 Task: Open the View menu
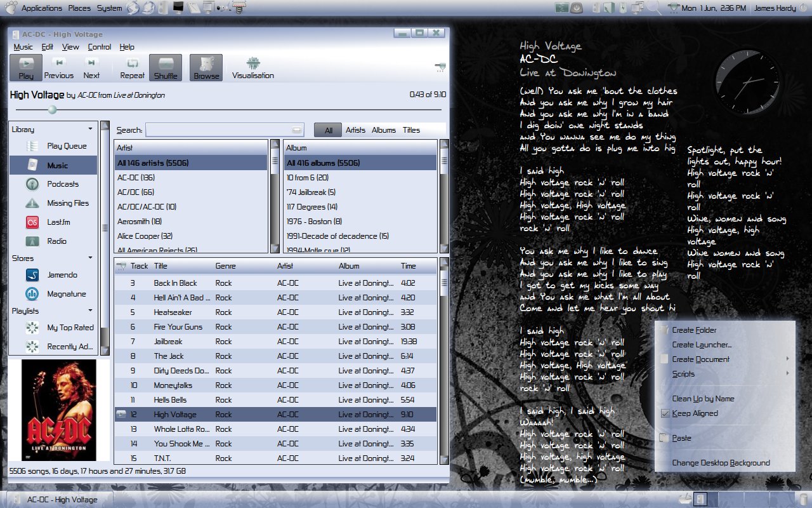tap(70, 47)
